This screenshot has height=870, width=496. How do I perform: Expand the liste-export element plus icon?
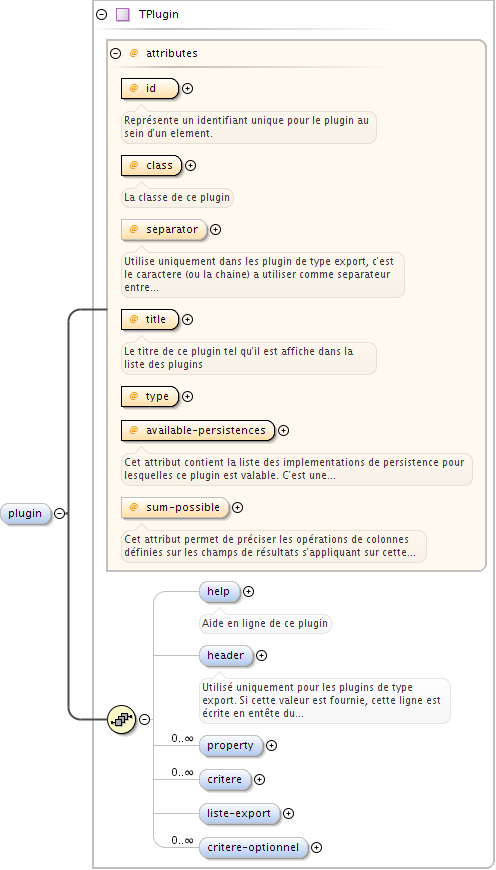point(289,813)
